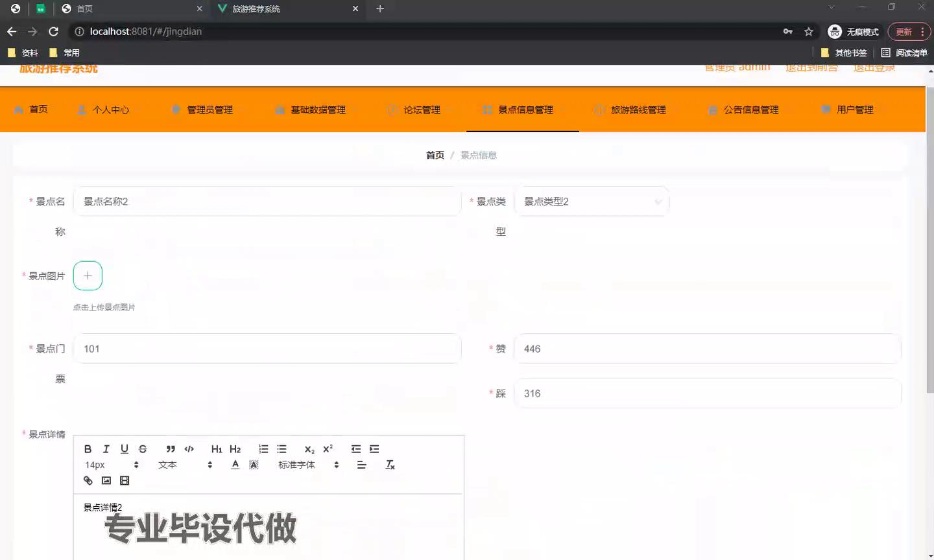Create a numbered list
934x560 pixels.
click(x=263, y=449)
